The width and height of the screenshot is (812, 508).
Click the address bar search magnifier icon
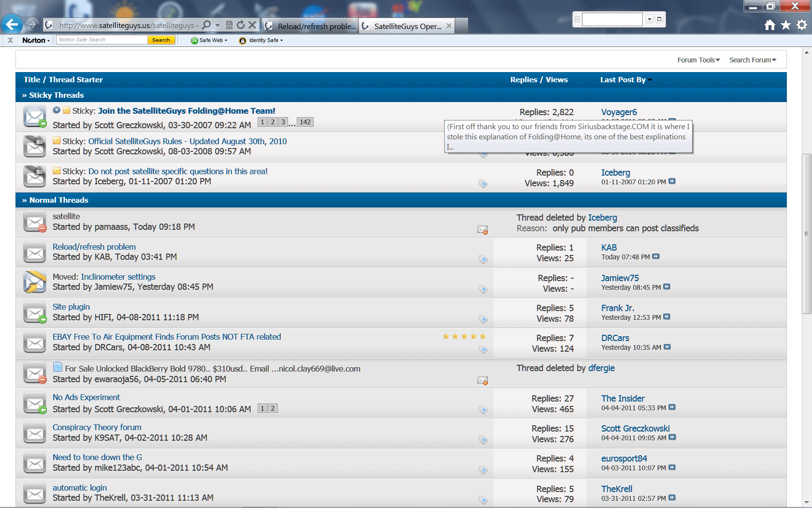206,25
